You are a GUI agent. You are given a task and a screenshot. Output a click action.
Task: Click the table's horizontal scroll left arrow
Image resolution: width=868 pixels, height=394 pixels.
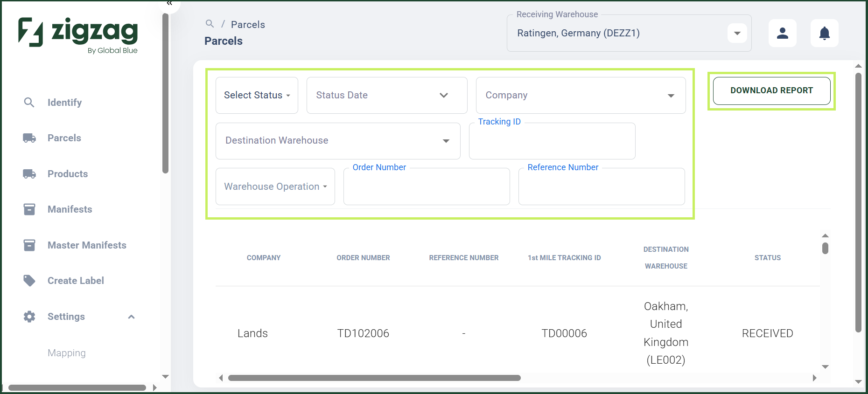(221, 378)
